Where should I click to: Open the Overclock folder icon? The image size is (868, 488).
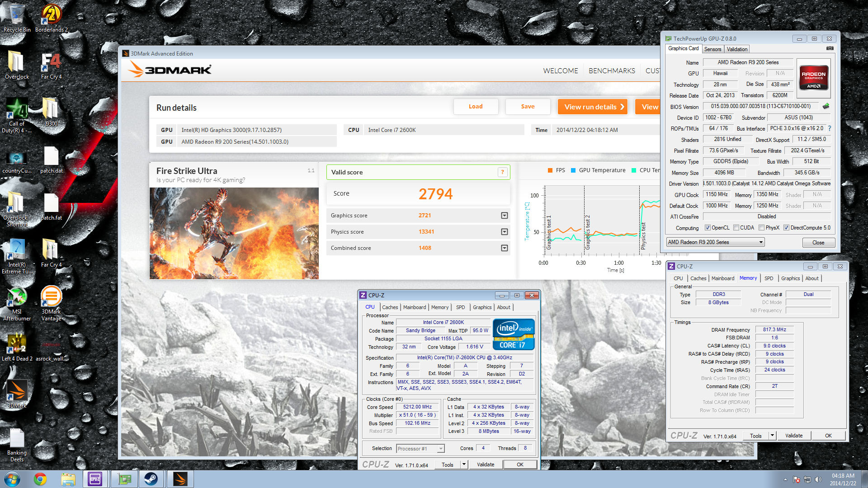[x=17, y=65]
